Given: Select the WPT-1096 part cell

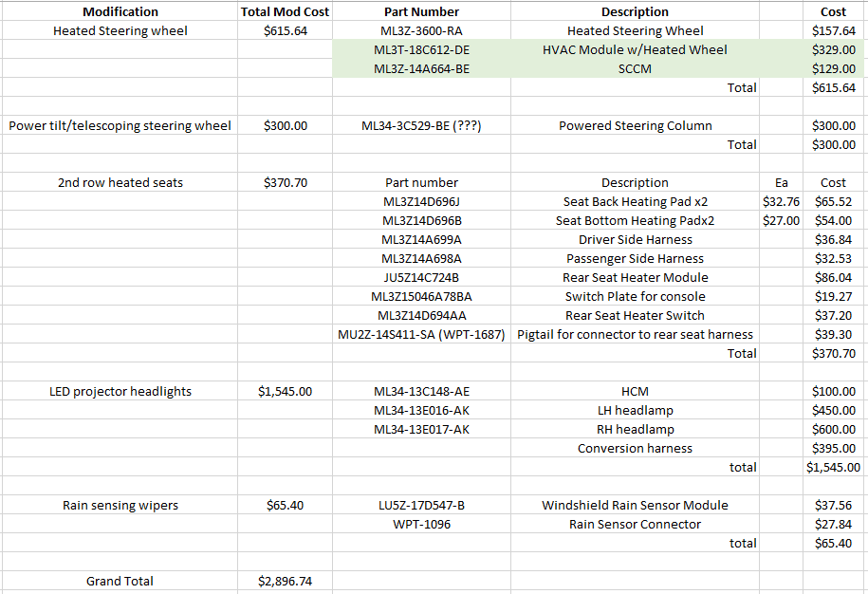Looking at the screenshot, I should click(x=421, y=524).
